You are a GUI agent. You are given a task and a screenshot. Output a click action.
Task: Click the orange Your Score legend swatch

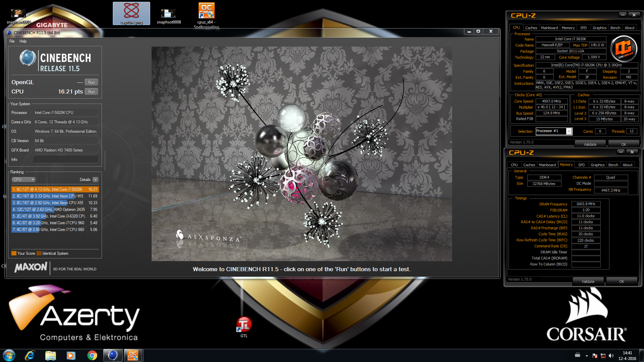pyautogui.click(x=14, y=253)
